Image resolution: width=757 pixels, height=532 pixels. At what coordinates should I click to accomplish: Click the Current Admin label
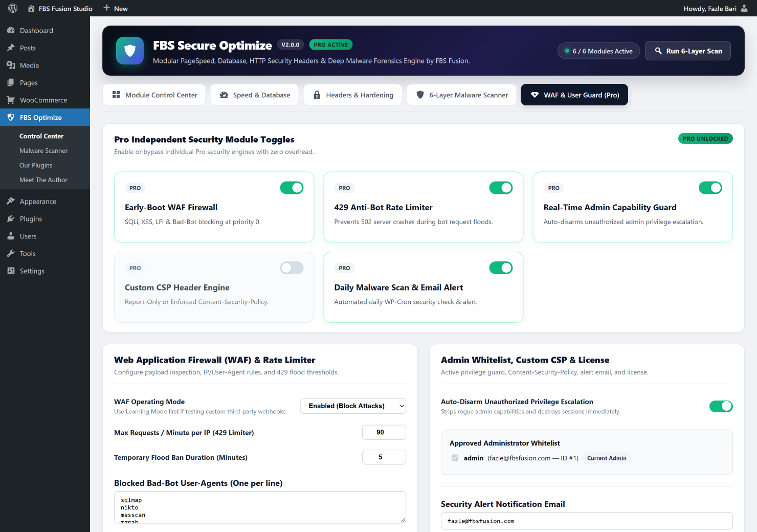[x=607, y=458]
